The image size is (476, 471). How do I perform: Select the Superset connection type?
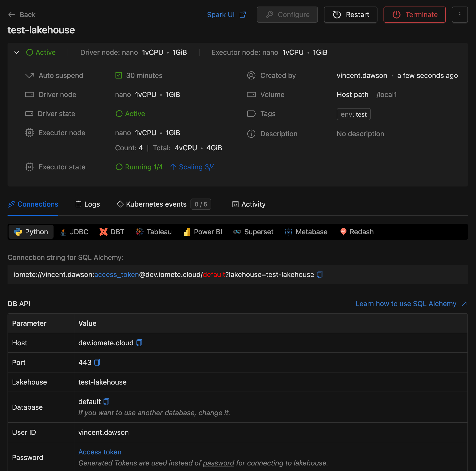(253, 232)
